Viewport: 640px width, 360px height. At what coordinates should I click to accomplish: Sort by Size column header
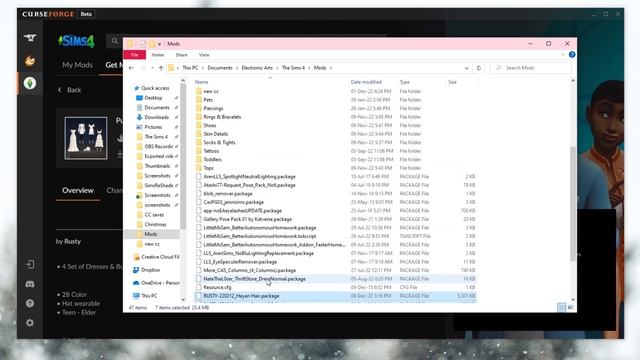coord(452,82)
